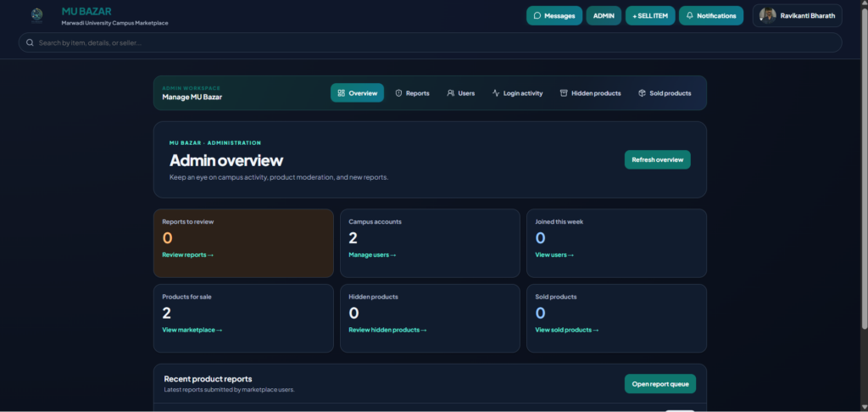This screenshot has width=868, height=412.
Task: Switch to the Overview tab
Action: click(x=357, y=93)
